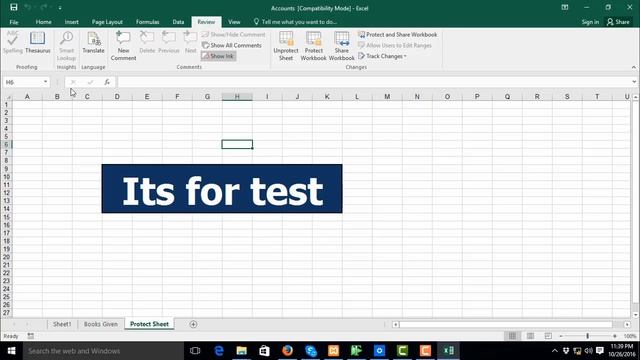Switch to Page Layout view
640x360 pixels.
[x=530, y=336]
